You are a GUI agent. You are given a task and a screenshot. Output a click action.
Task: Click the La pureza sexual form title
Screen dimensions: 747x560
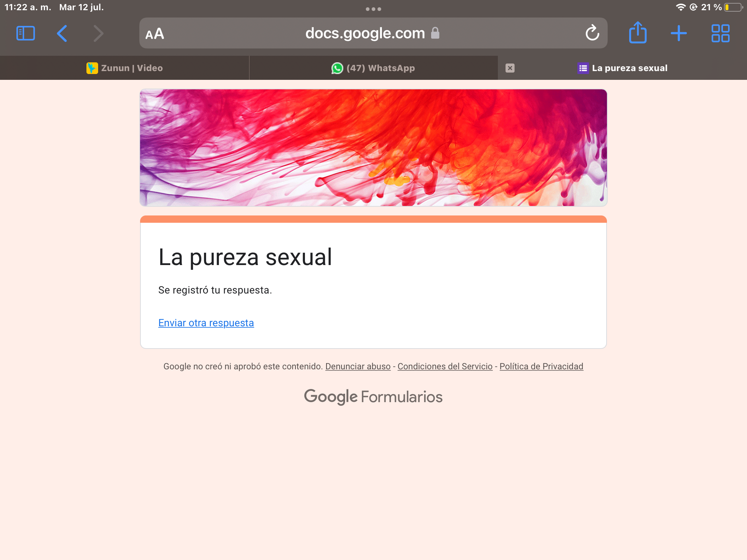click(x=245, y=257)
